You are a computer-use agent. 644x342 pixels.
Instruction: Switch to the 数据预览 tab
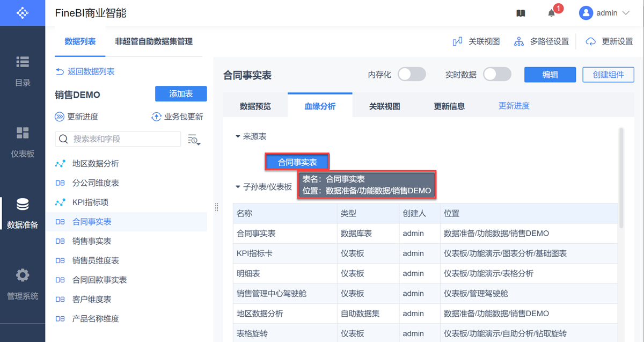point(255,106)
